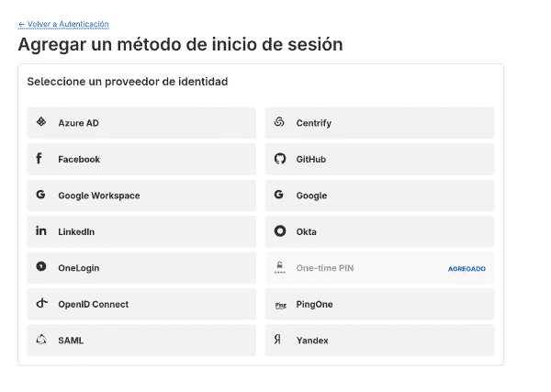Click the Yandex Я icon
Viewport: 551px width, 392px height.
coord(277,340)
